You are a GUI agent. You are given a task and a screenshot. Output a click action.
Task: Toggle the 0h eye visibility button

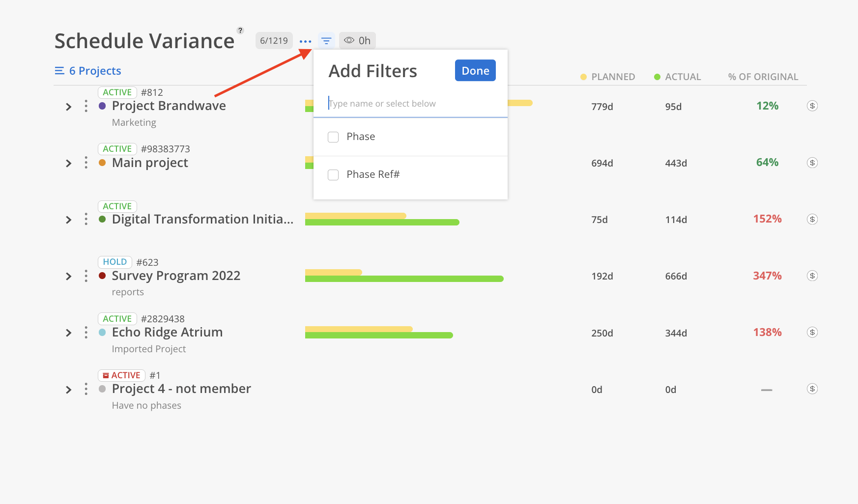tap(357, 41)
